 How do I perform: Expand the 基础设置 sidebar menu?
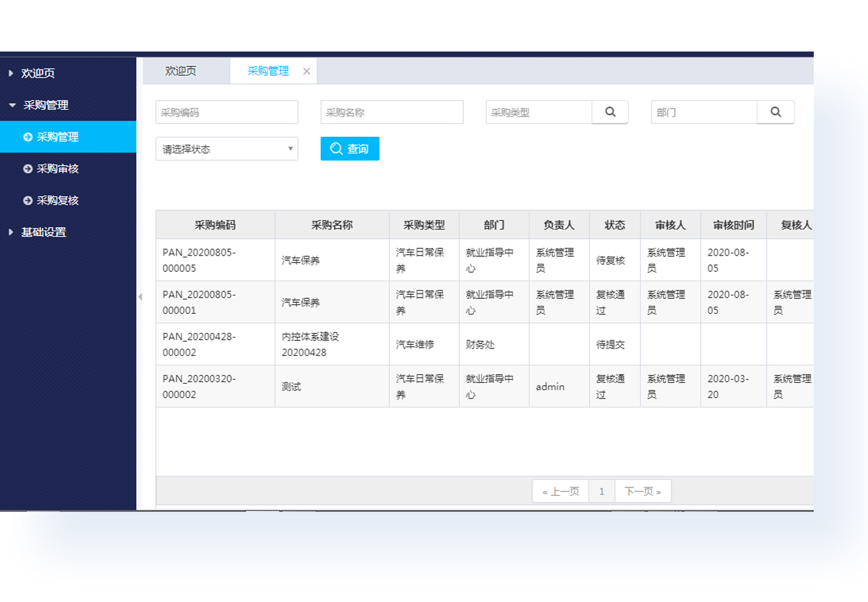pyautogui.click(x=11, y=233)
